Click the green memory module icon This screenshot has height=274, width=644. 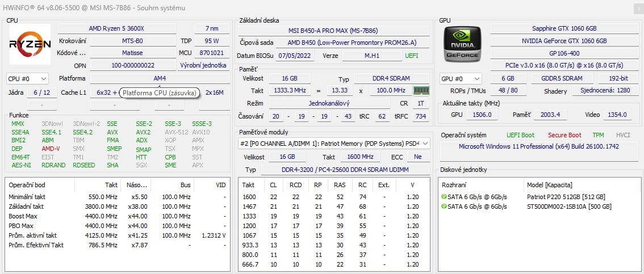420,91
